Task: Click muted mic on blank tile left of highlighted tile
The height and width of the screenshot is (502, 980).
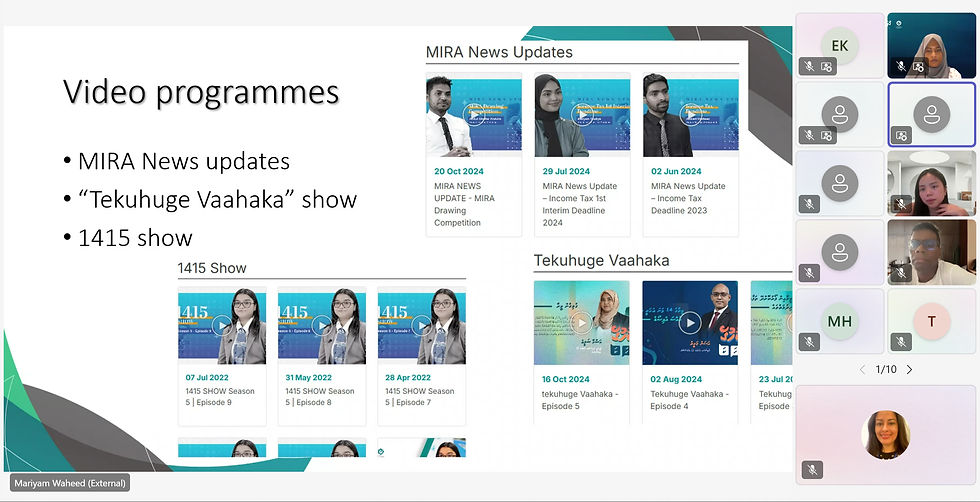Action: coord(809,135)
